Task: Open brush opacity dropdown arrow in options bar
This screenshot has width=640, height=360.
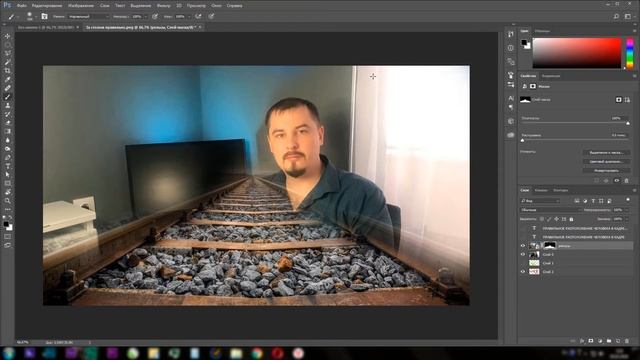Action: 145,17
